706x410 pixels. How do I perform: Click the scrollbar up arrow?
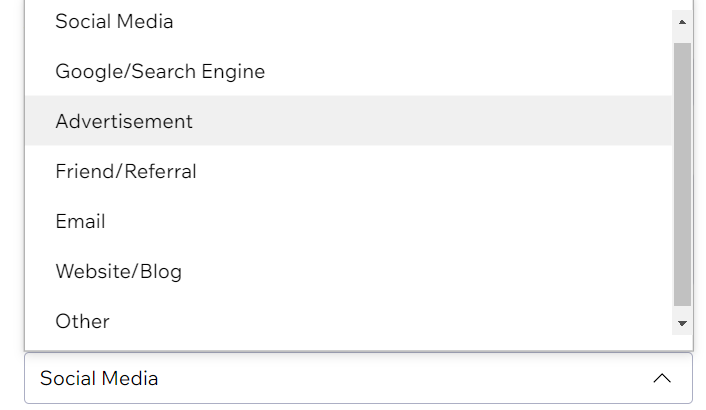point(682,21)
